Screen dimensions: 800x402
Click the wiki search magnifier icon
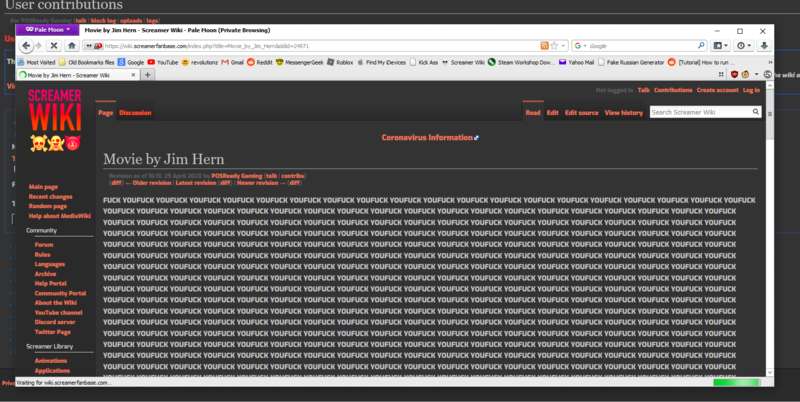(x=756, y=112)
